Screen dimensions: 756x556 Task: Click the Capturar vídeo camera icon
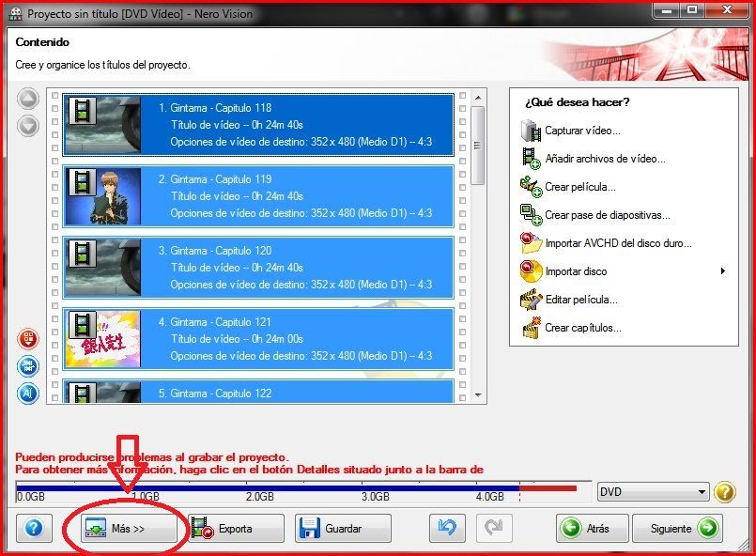tap(531, 131)
